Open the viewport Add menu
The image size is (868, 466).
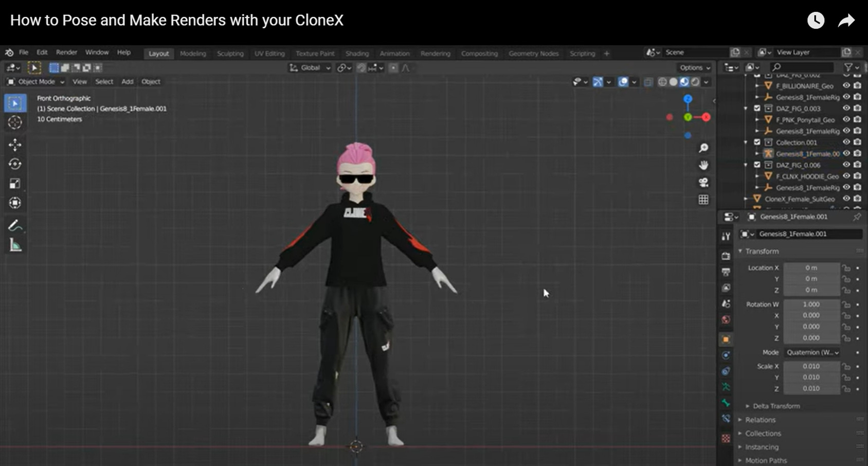(127, 82)
